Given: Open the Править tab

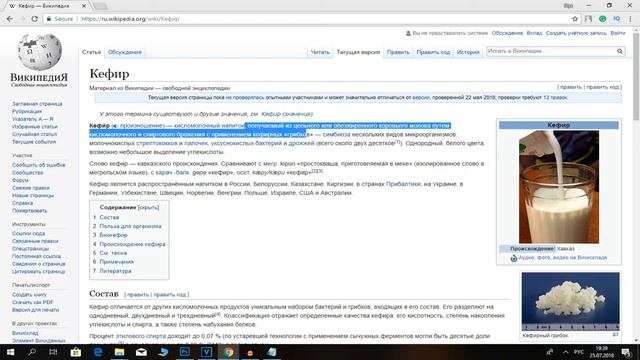Looking at the screenshot, I should tap(398, 52).
